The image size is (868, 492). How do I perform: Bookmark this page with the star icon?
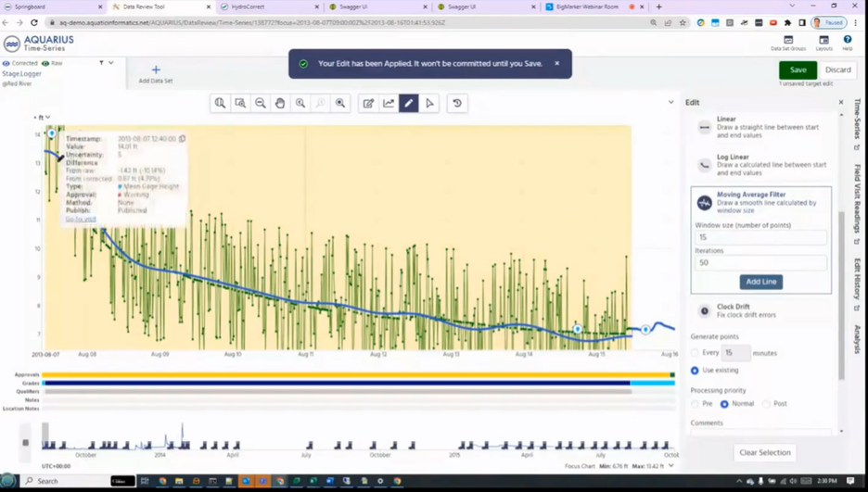pyautogui.click(x=683, y=22)
